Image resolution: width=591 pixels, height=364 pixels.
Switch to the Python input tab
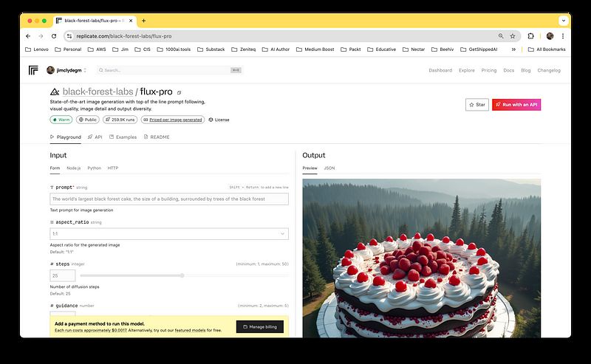click(x=94, y=168)
